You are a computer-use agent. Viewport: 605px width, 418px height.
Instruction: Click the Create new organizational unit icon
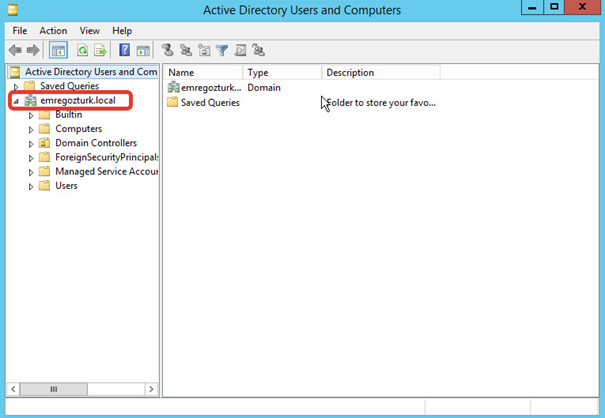click(204, 50)
